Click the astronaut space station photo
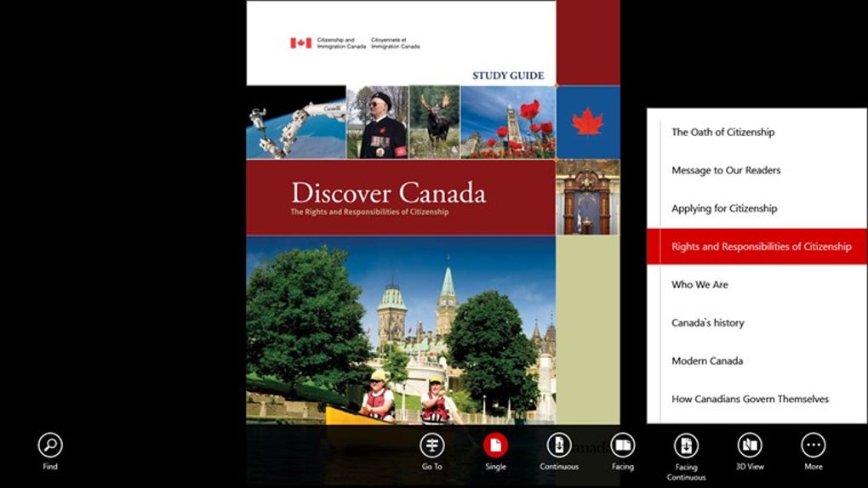 (296, 122)
